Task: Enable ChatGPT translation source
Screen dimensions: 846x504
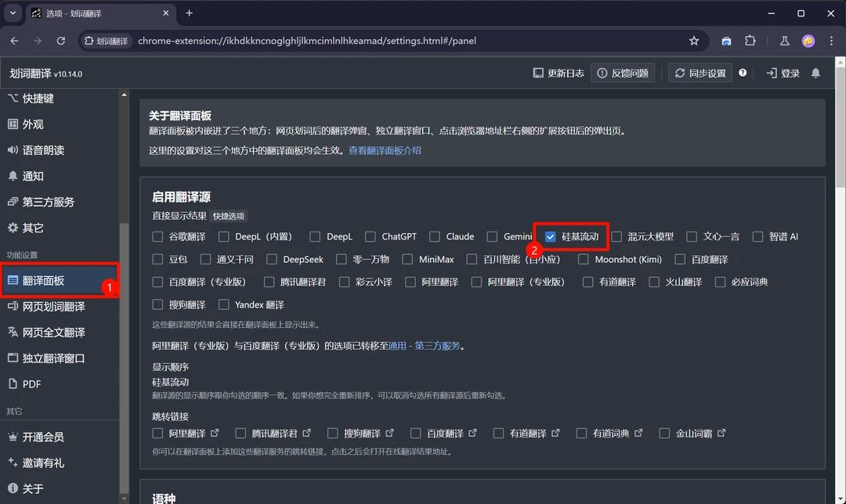Action: (370, 236)
